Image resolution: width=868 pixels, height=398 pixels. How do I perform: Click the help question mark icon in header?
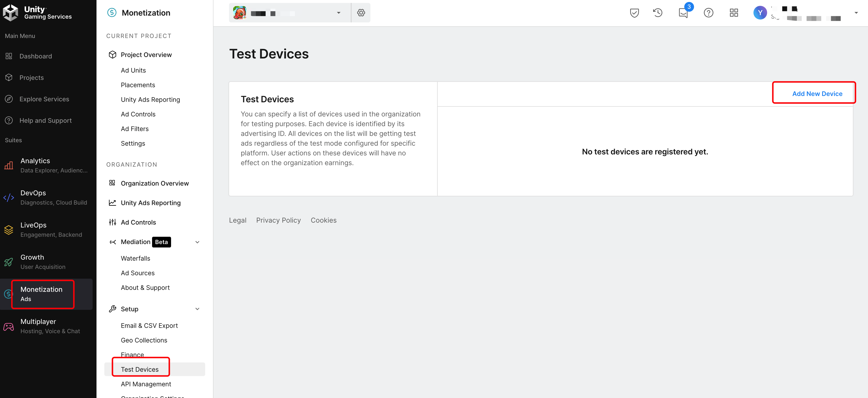pos(709,13)
